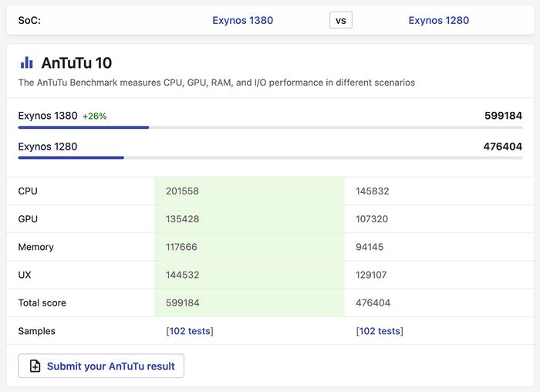Click the Exynos 1280 name above its bar
This screenshot has width=540, height=392.
tap(48, 147)
